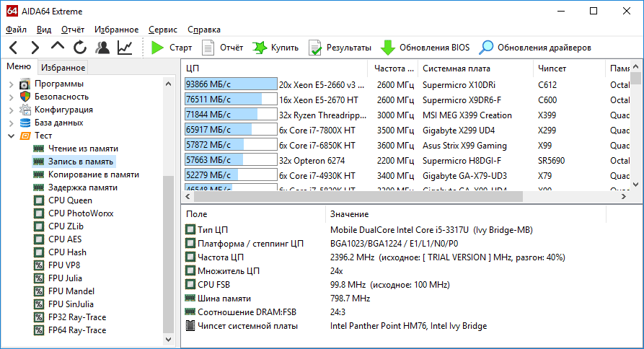
Task: Switch to the Меню tab in the sidebar
Action: click(19, 66)
